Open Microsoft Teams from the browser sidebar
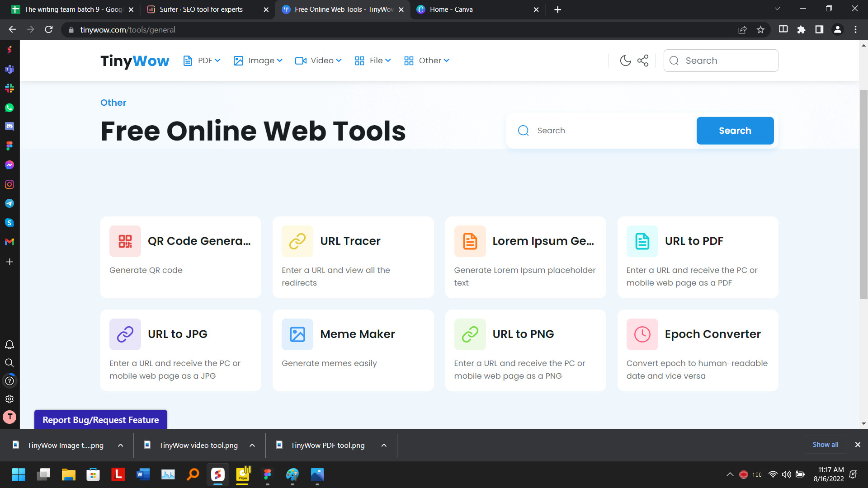868x488 pixels. point(9,69)
